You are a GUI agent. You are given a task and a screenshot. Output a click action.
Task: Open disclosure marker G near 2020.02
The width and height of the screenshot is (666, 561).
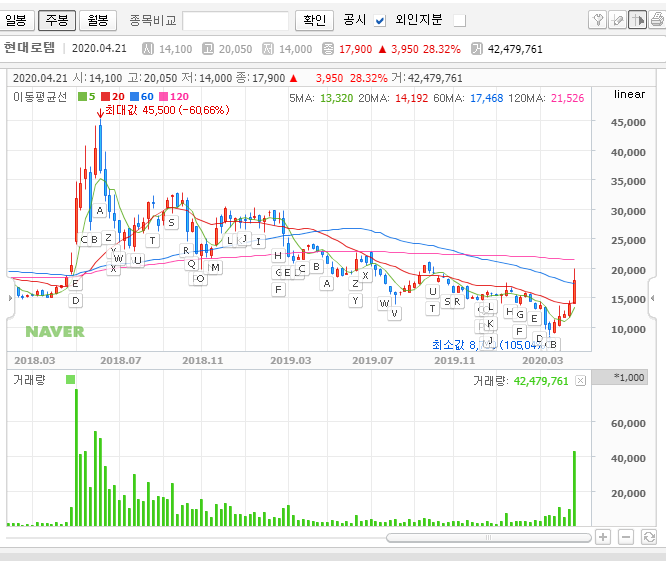pos(520,315)
